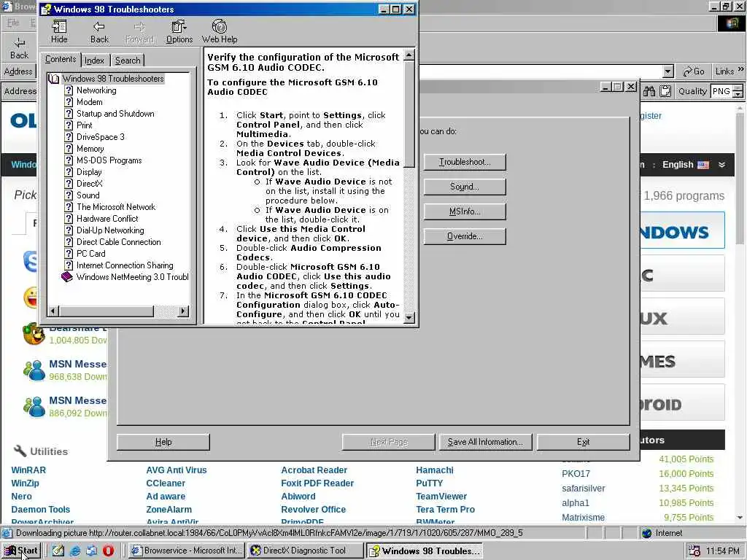Click the Override... button
The image size is (747, 560).
pos(465,236)
